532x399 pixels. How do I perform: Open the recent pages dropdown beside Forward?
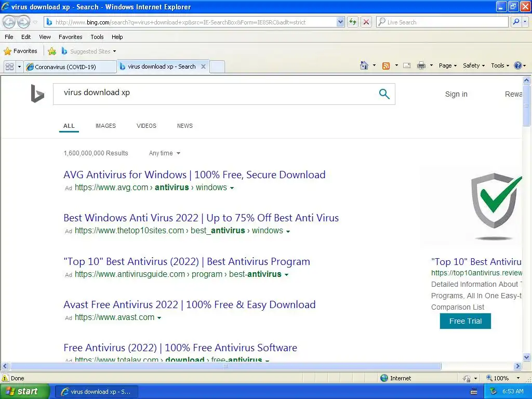(x=35, y=22)
